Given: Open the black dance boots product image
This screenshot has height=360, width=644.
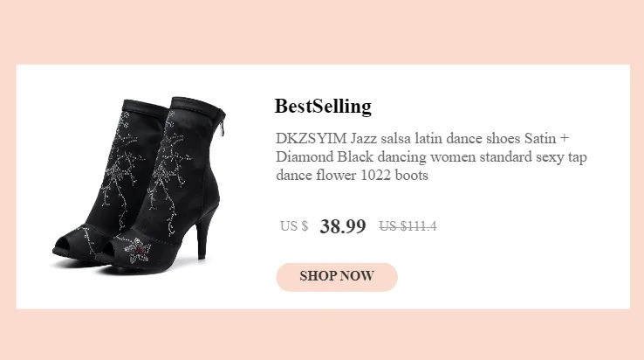Looking at the screenshot, I should [140, 186].
